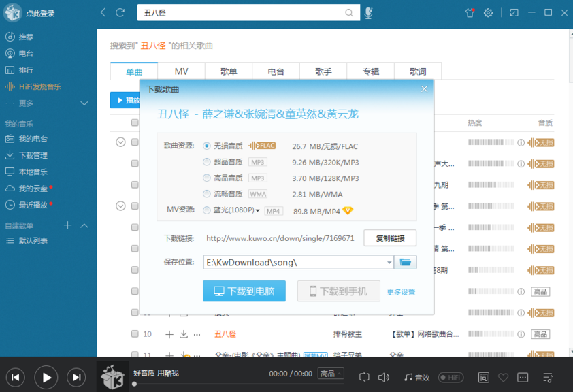Click 下载到手机 button

tap(339, 291)
